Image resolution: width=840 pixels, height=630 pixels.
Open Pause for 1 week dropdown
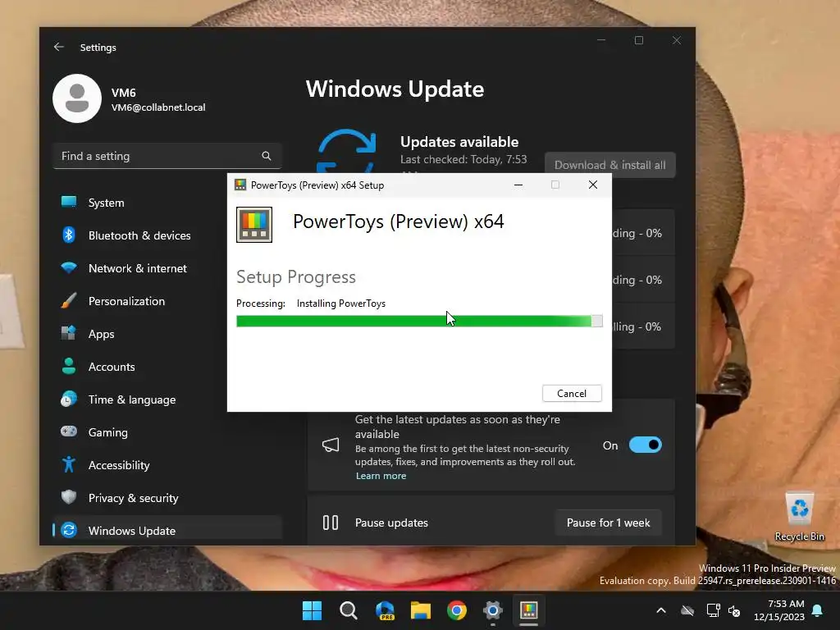coord(608,523)
